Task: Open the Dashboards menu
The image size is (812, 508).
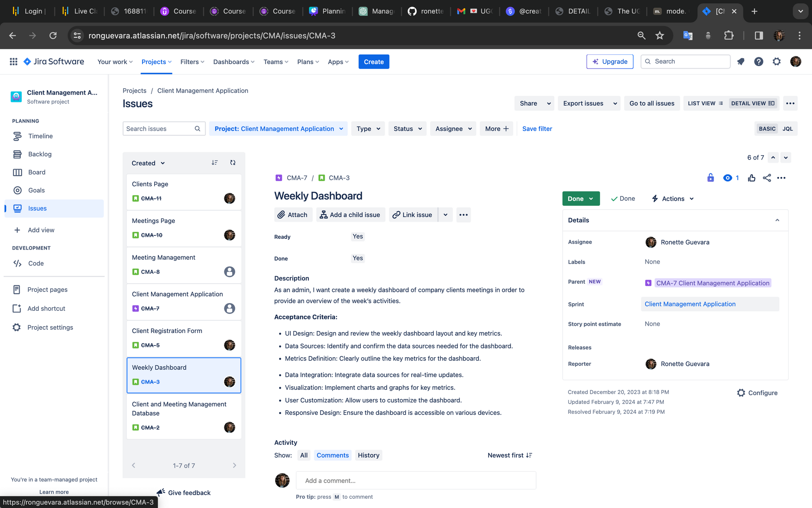Action: [x=234, y=62]
